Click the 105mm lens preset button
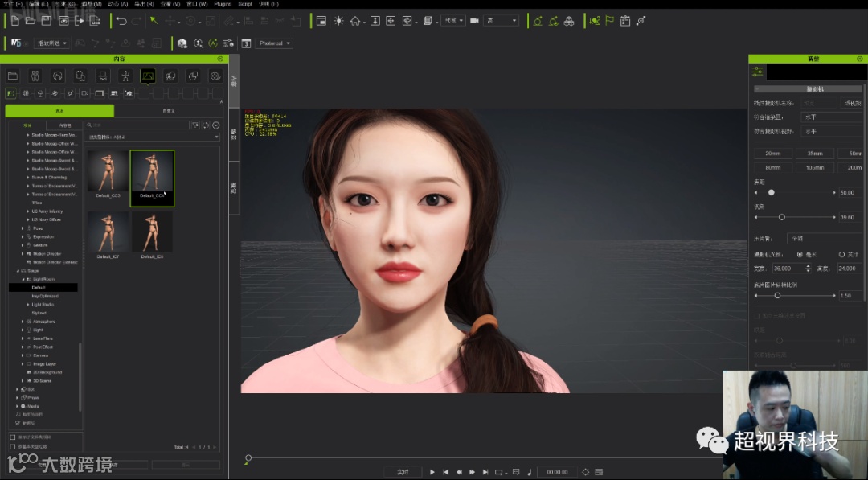 click(x=815, y=168)
